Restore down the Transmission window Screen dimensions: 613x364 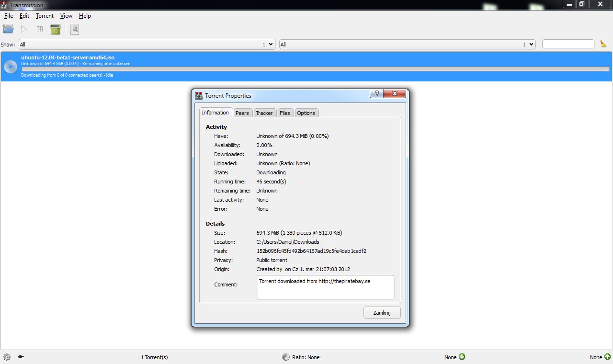[582, 4]
